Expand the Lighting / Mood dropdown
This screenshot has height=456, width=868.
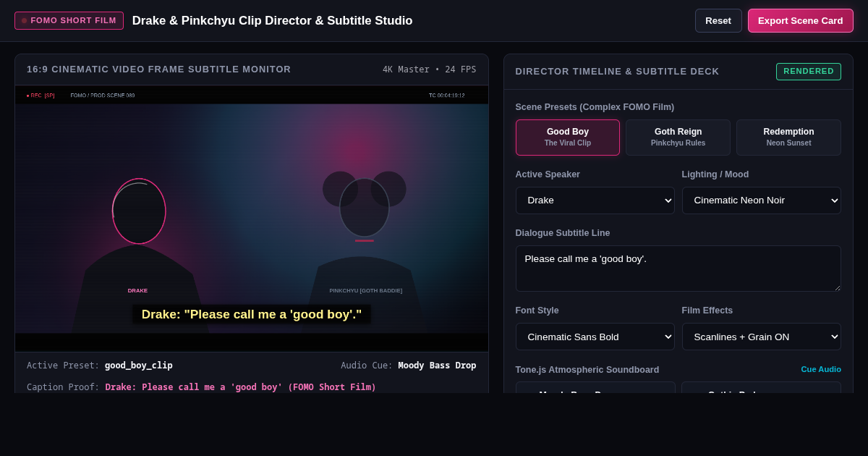[761, 200]
